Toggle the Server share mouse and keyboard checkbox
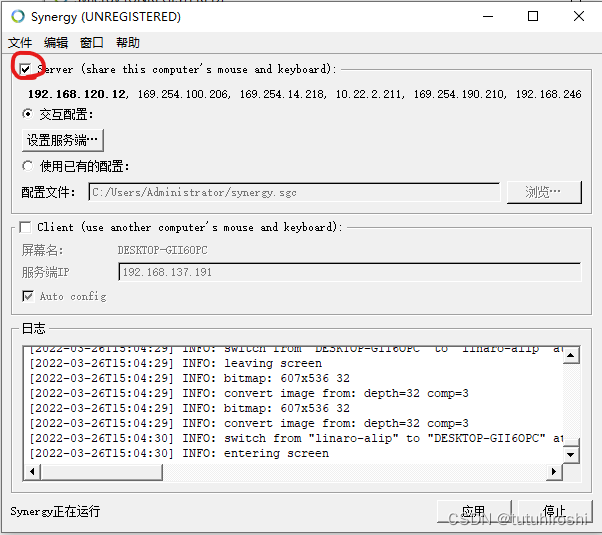602x535 pixels. coord(25,70)
